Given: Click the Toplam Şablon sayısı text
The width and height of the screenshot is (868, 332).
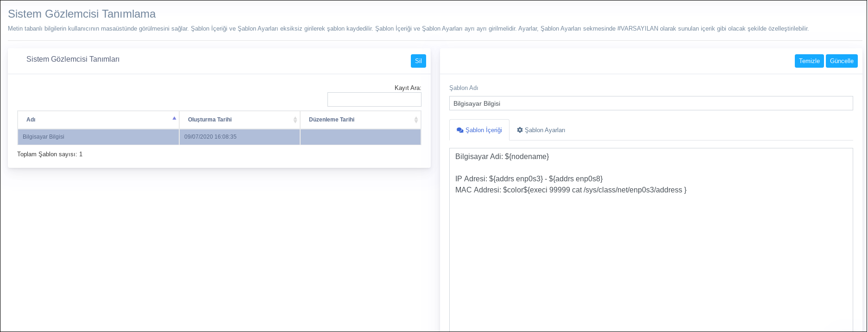Looking at the screenshot, I should 50,154.
